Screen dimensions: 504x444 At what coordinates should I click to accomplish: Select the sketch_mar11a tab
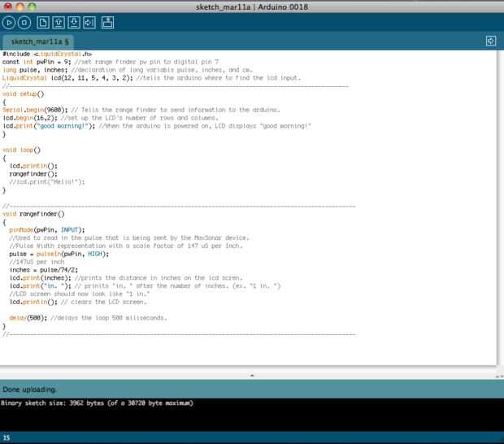pos(38,41)
